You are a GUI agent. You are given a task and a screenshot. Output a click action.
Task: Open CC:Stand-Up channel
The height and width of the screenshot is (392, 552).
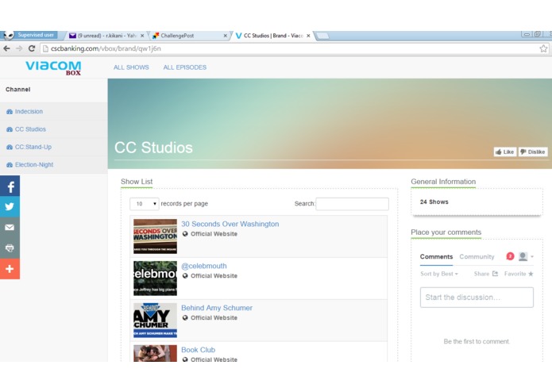[x=33, y=147]
